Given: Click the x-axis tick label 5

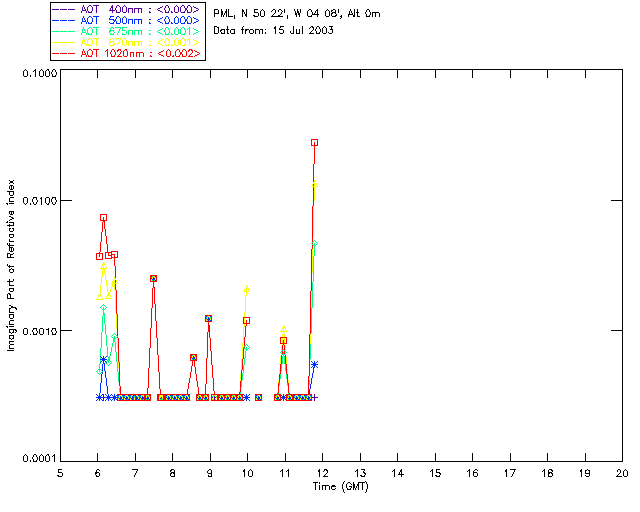Looking at the screenshot, I should point(60,473).
